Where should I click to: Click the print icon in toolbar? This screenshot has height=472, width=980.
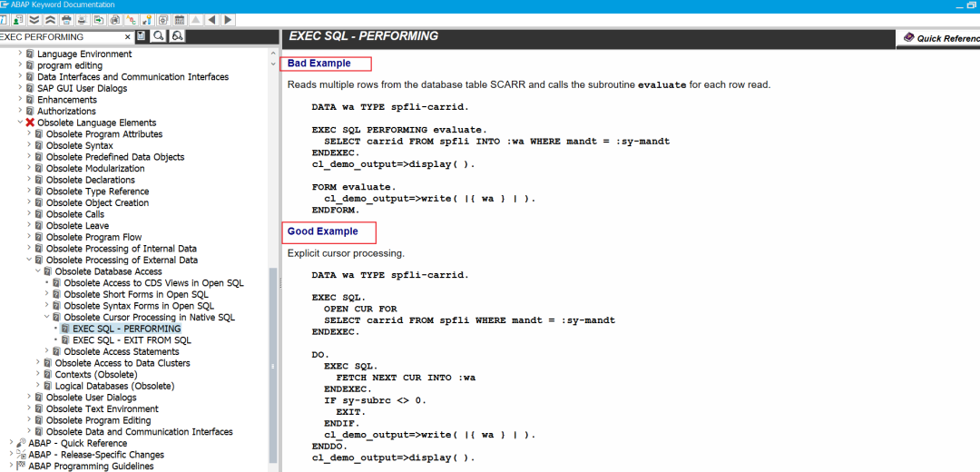click(66, 20)
